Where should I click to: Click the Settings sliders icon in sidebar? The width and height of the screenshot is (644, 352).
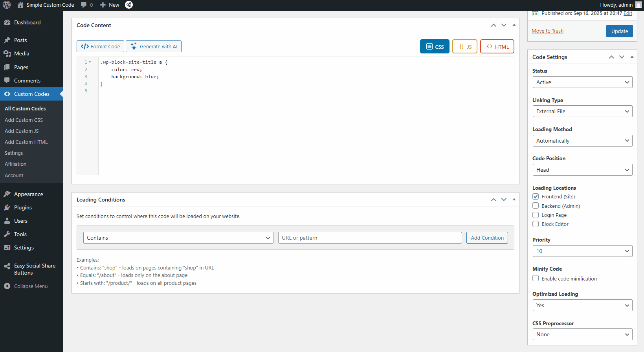pos(7,247)
